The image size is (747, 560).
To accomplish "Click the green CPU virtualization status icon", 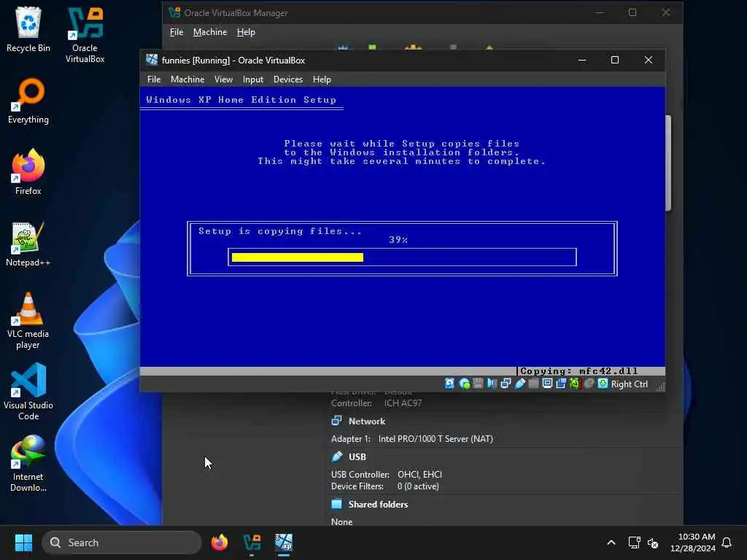I will coord(575,384).
